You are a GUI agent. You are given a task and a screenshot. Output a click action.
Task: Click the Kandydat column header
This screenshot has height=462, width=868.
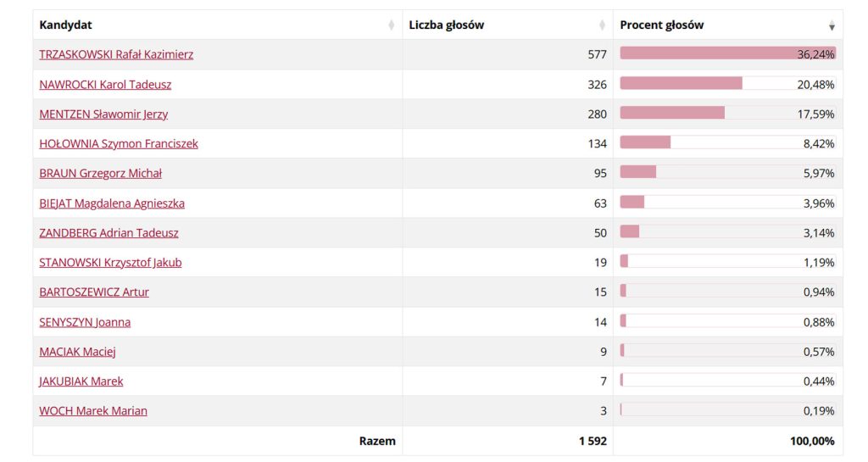[66, 25]
